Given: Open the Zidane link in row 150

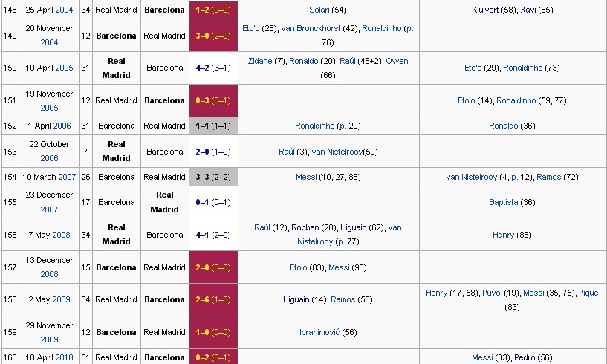Looking at the screenshot, I should coord(260,61).
